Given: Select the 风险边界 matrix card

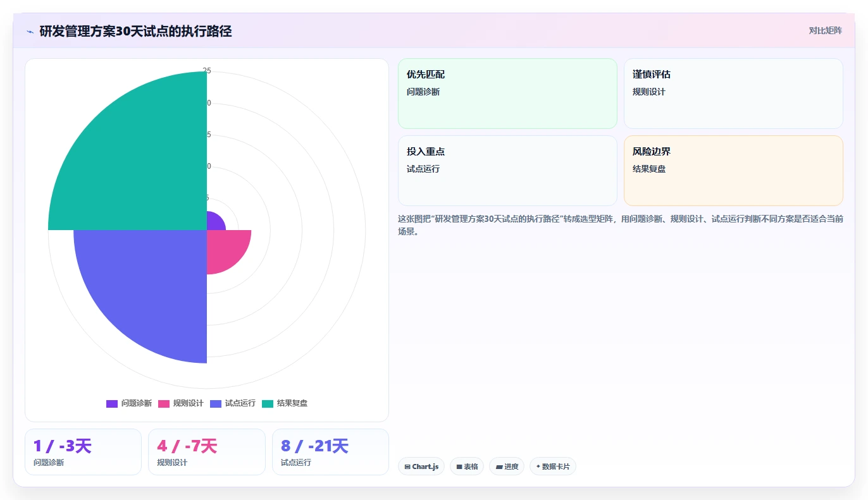Looking at the screenshot, I should [x=733, y=171].
